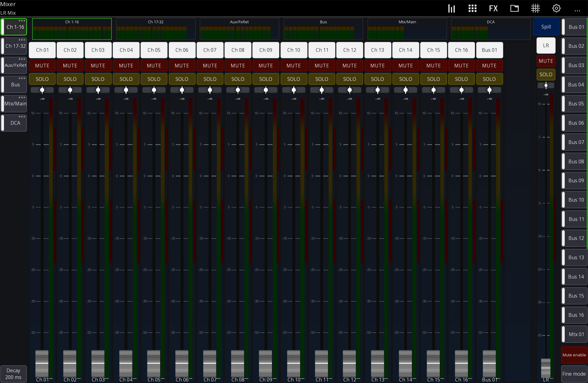Mute channel Ch 12

pos(350,66)
